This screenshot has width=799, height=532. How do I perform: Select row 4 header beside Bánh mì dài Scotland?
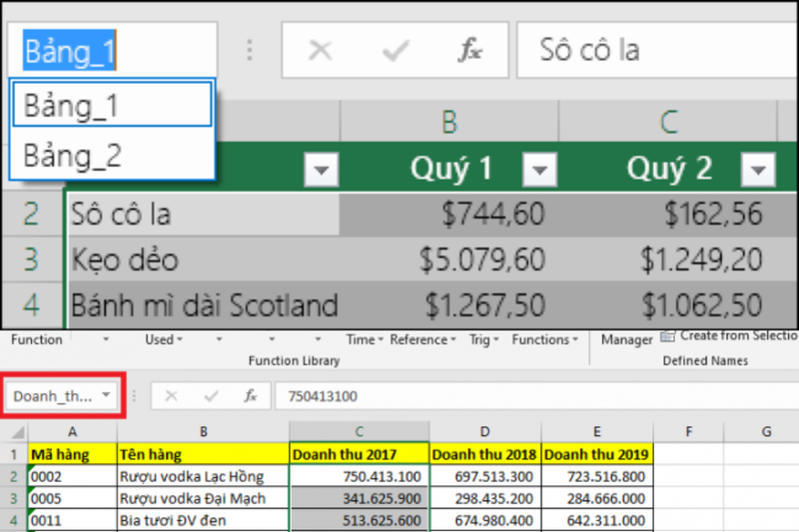coord(32,304)
